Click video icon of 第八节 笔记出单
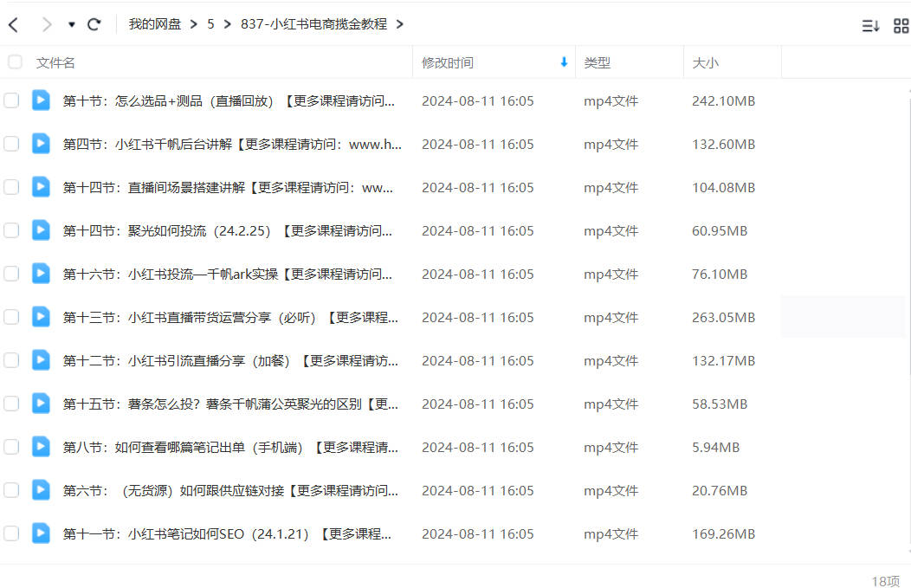Image resolution: width=911 pixels, height=588 pixels. coord(41,446)
